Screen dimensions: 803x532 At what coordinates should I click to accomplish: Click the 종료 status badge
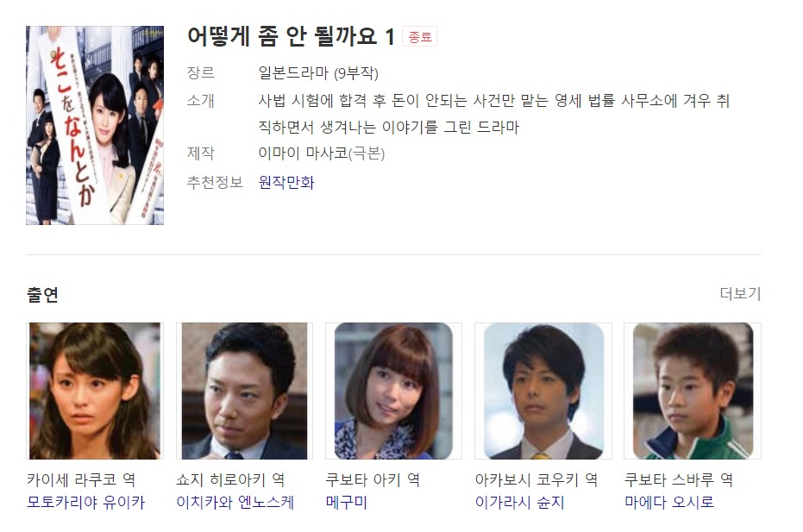[420, 37]
